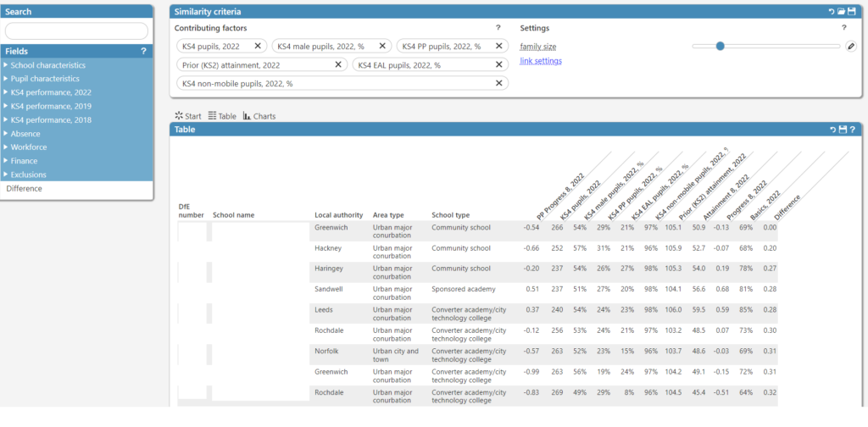This screenshot has height=427, width=868.
Task: Remove the KS4 EAL pupils factor
Action: pyautogui.click(x=498, y=64)
